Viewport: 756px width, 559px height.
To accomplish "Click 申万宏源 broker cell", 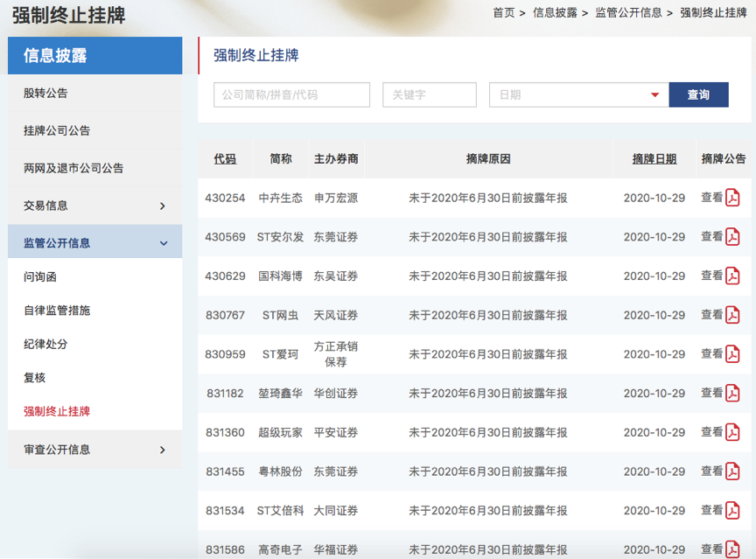I will 336,198.
